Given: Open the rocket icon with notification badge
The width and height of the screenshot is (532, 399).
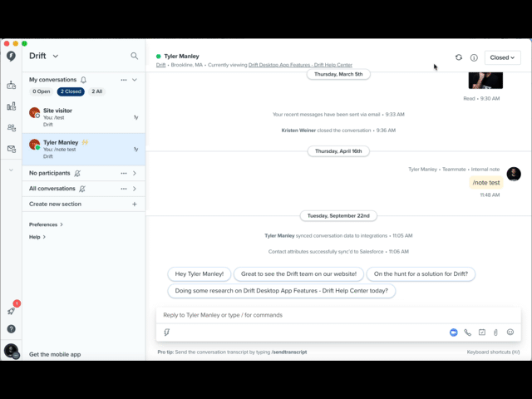Looking at the screenshot, I should tap(11, 311).
